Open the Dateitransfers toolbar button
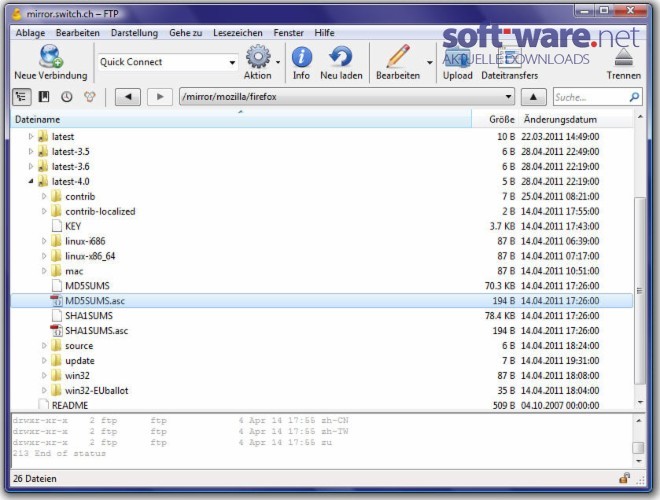The height and width of the screenshot is (500, 660). click(509, 63)
